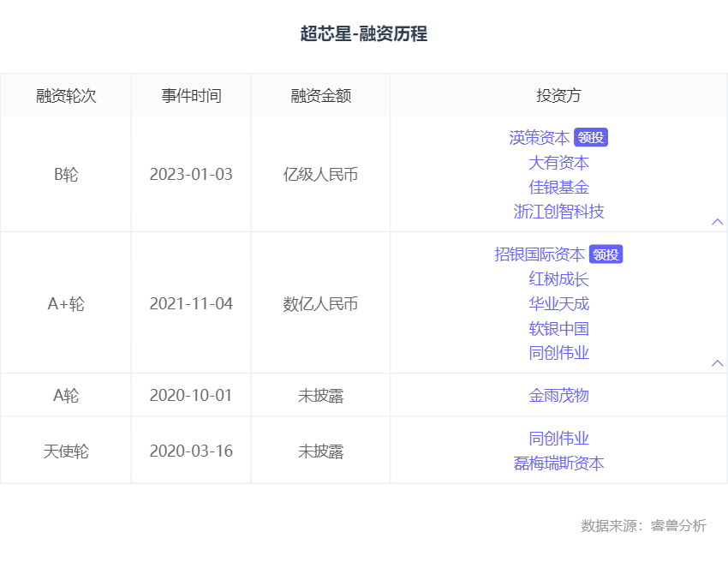Click the 领投 badge beside 渶策资本
728x562 pixels.
[x=591, y=137]
